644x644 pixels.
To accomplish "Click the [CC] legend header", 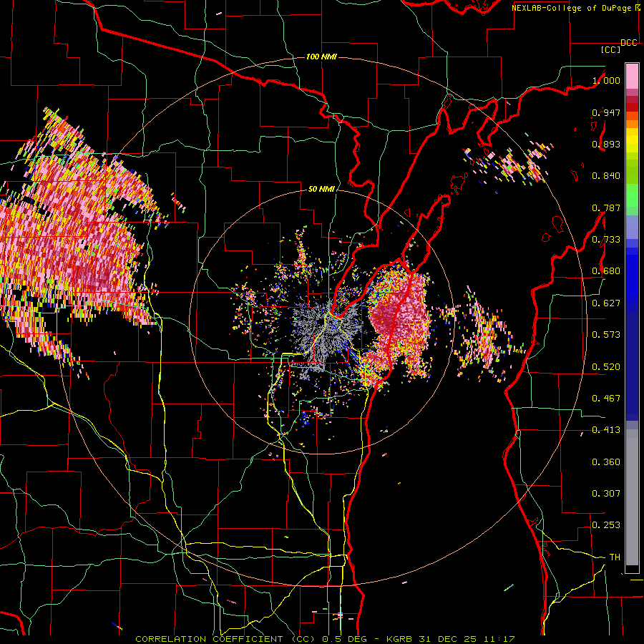I will pyautogui.click(x=611, y=49).
